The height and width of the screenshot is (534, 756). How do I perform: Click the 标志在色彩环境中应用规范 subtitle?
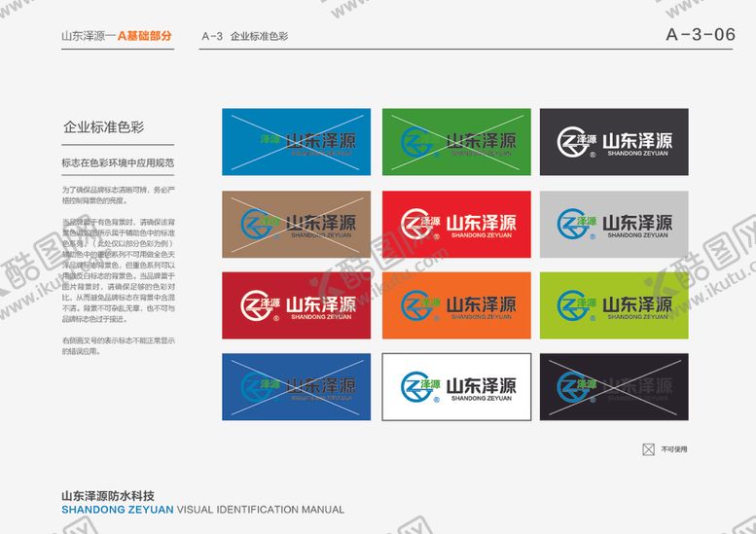117,161
